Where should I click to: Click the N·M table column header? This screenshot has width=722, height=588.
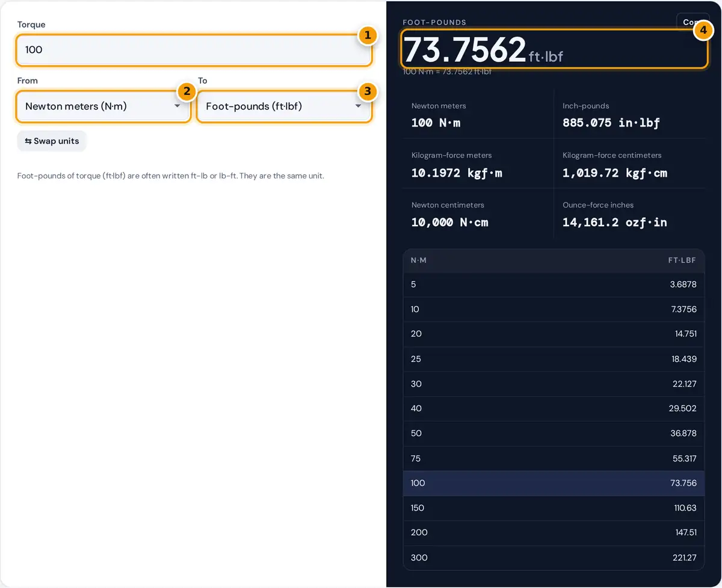pos(419,261)
